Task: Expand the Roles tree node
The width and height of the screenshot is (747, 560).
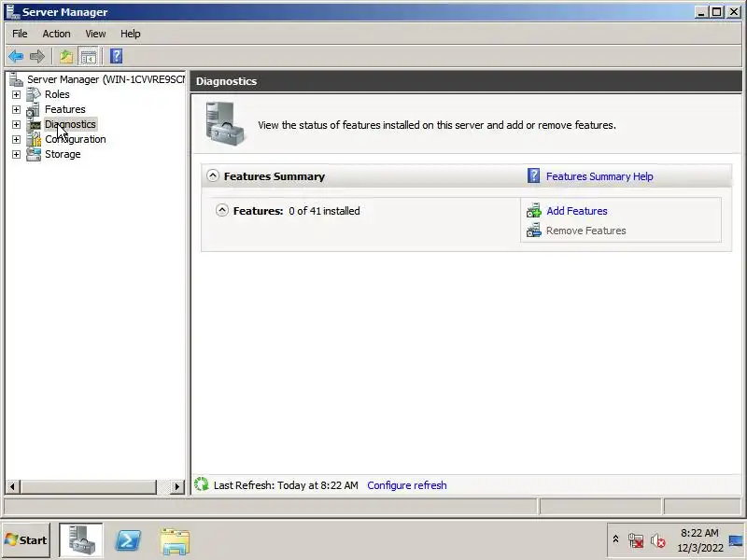Action: coord(16,94)
